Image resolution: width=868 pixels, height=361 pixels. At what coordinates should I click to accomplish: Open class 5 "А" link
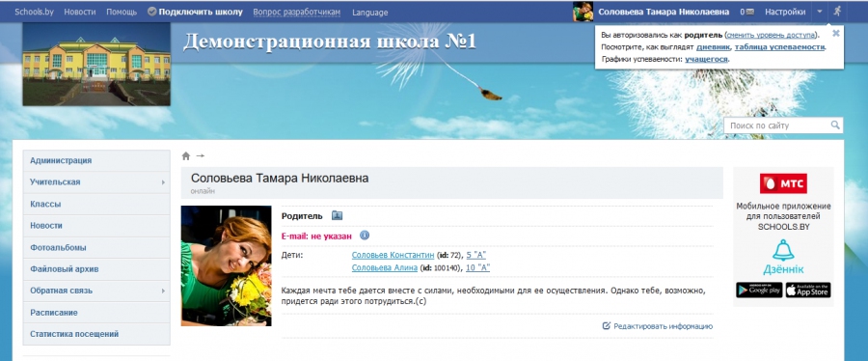click(476, 255)
